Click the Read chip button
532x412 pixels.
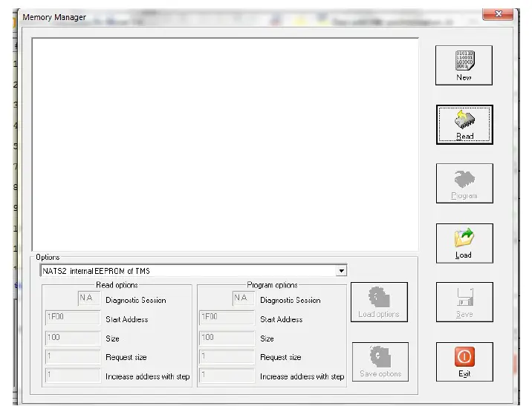tap(464, 125)
